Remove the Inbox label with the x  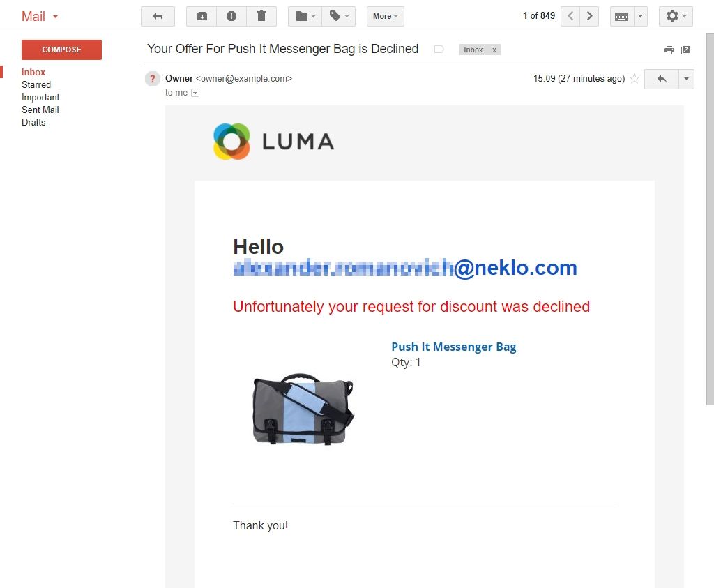494,50
